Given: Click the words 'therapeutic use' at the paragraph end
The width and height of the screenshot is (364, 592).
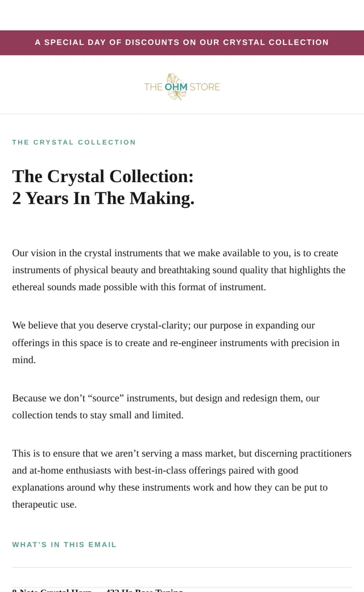Looking at the screenshot, I should pos(43,504).
